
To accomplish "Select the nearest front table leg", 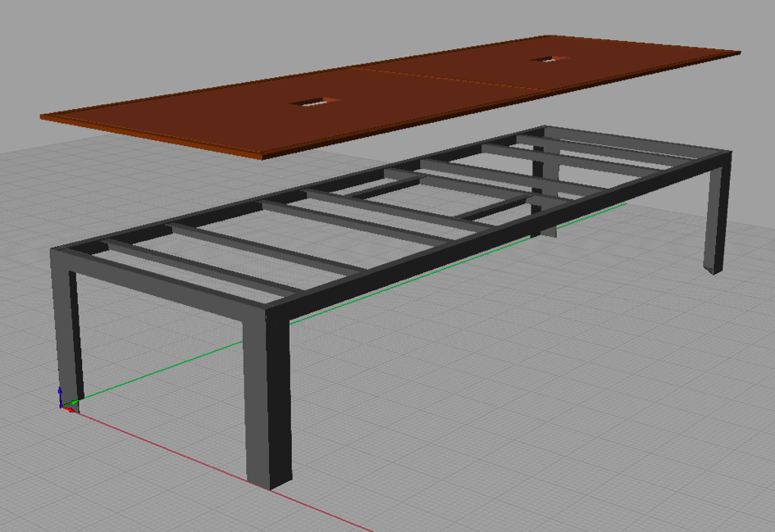I will (x=267, y=402).
